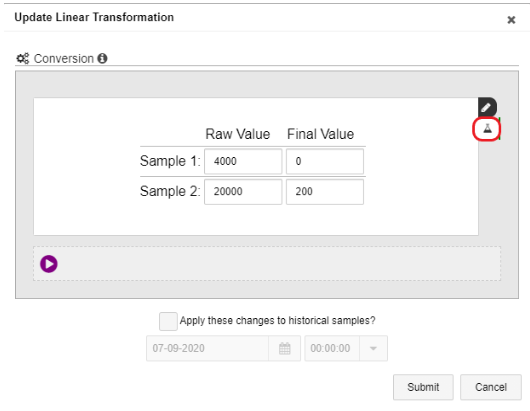Click the purple play button
530x411 pixels.
(49, 264)
